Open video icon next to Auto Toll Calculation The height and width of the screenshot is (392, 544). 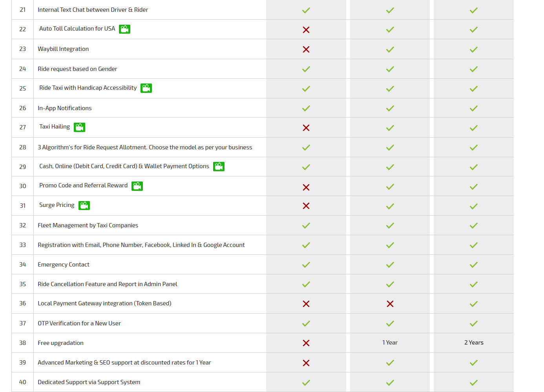tap(124, 29)
